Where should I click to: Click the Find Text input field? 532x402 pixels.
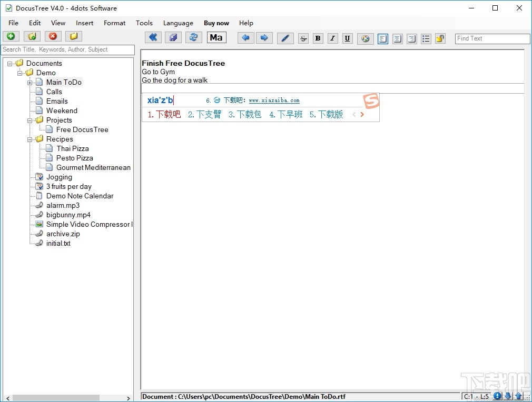click(492, 38)
